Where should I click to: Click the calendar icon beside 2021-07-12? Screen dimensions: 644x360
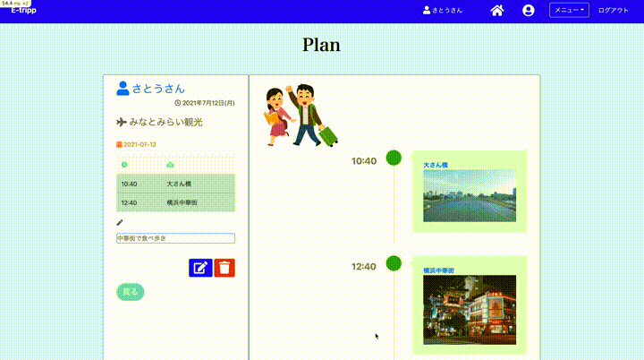(x=119, y=144)
